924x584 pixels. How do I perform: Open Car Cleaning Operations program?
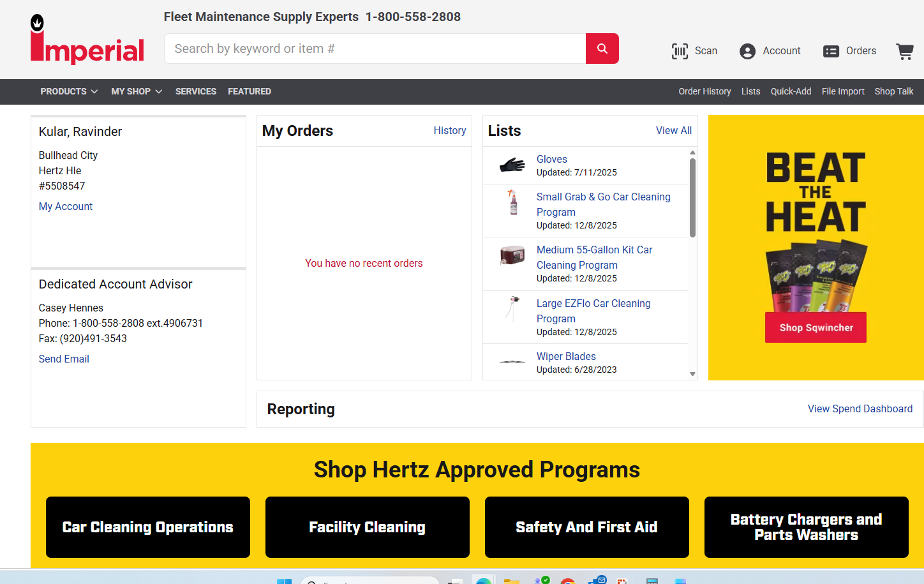[x=148, y=527]
